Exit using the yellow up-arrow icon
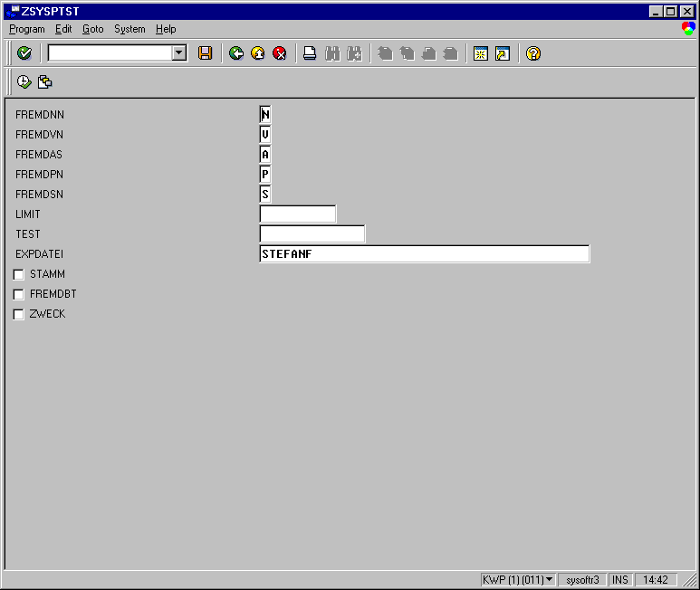Screen dimensions: 700x590 coord(258,53)
